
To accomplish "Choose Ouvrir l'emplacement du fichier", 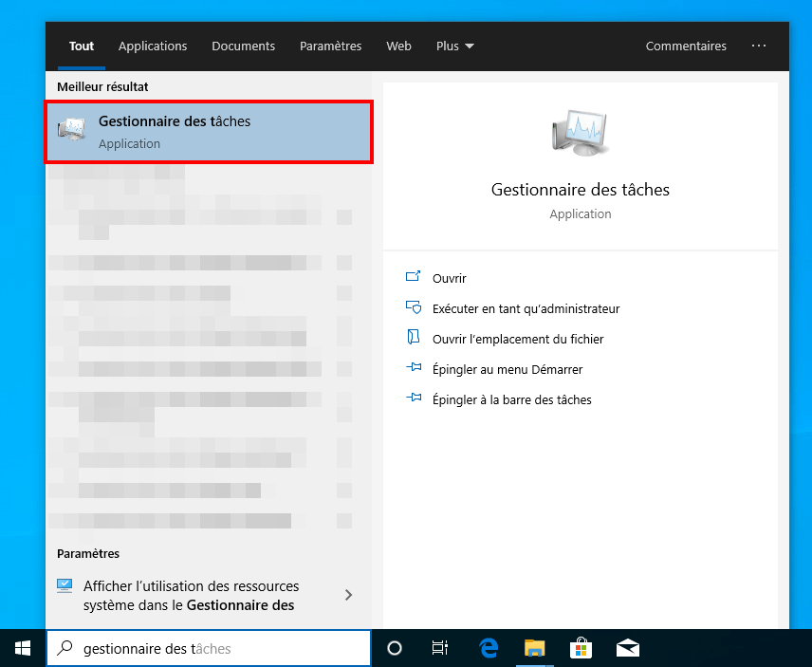I will pos(518,340).
